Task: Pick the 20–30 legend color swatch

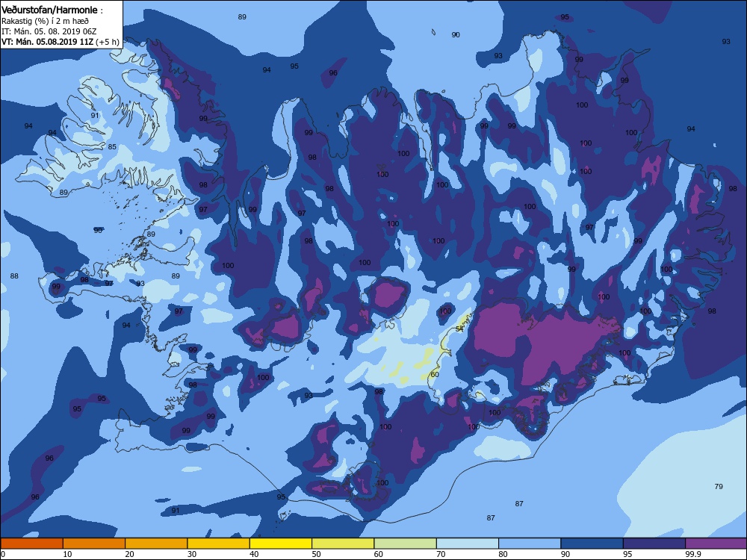Action: pyautogui.click(x=156, y=544)
